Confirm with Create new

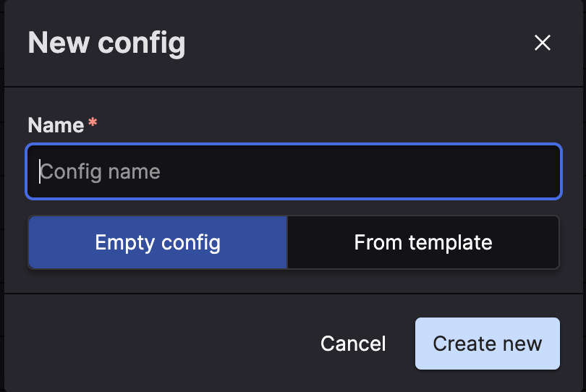pos(487,344)
